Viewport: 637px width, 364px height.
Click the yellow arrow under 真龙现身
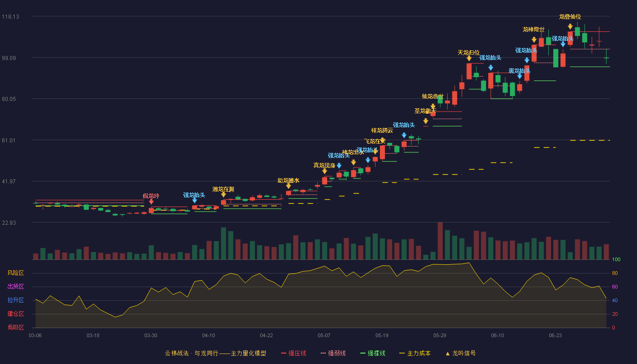324,171
